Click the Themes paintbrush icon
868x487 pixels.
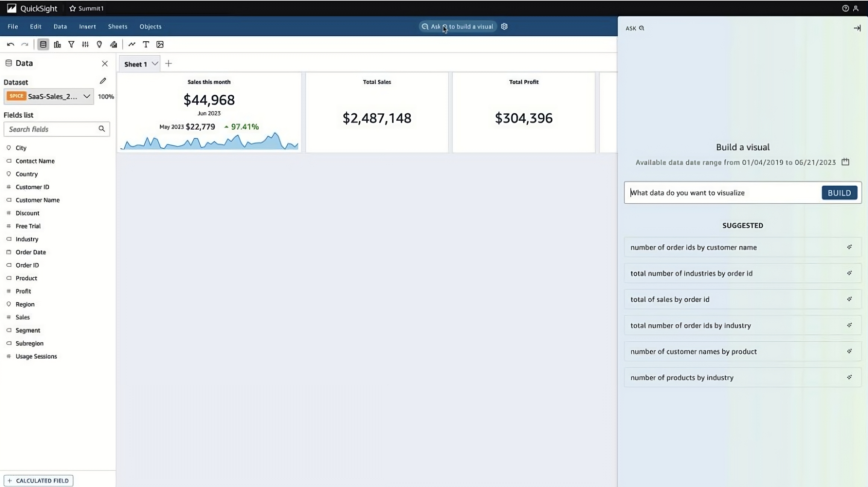click(x=114, y=44)
